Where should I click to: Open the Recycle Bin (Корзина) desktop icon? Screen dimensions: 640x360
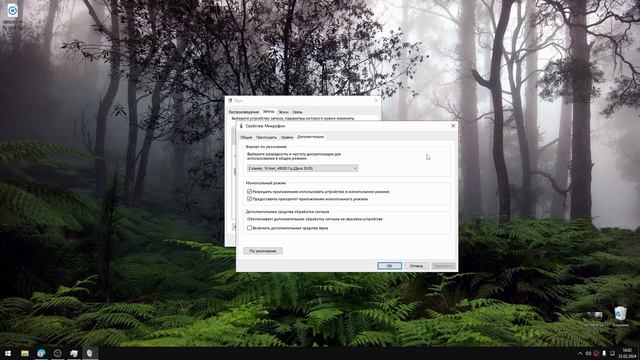[620, 317]
